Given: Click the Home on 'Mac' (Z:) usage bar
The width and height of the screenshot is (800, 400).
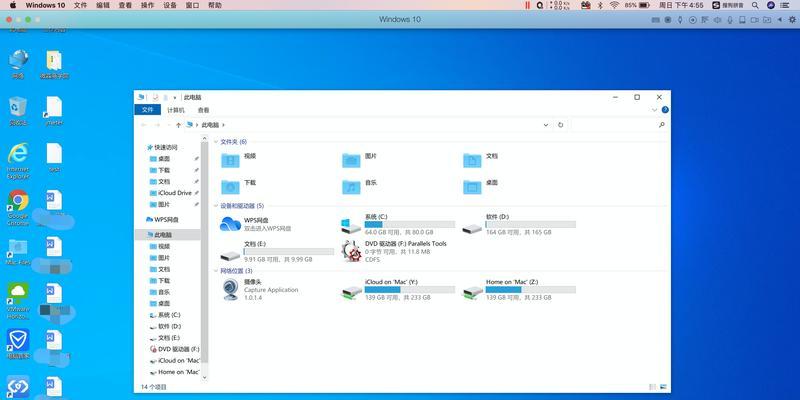Looking at the screenshot, I should [531, 289].
